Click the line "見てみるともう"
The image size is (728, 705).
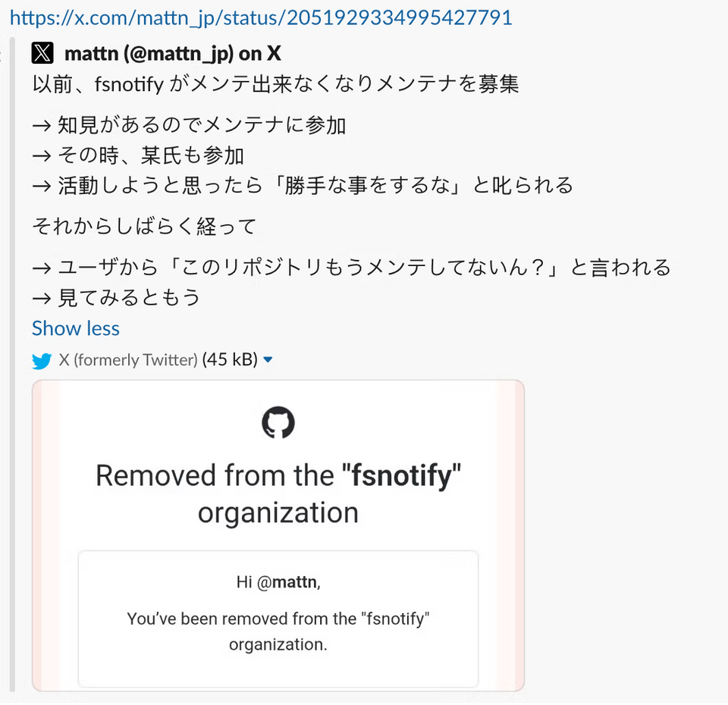(116, 297)
